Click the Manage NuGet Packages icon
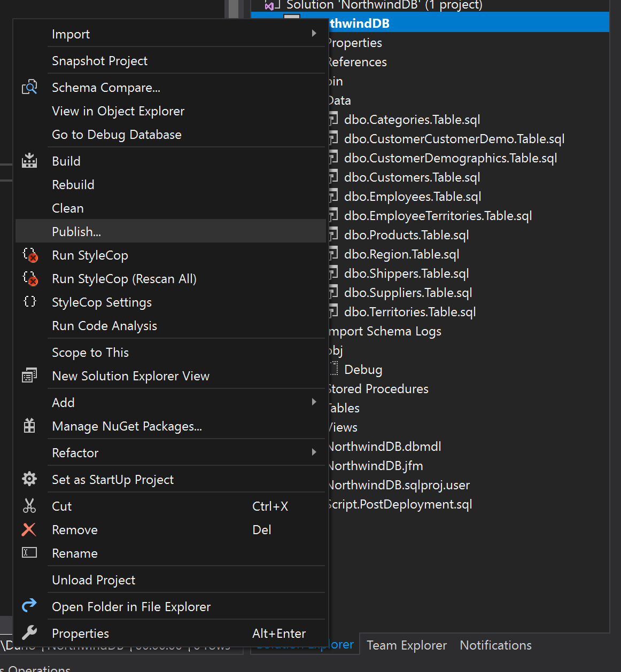 pos(29,426)
